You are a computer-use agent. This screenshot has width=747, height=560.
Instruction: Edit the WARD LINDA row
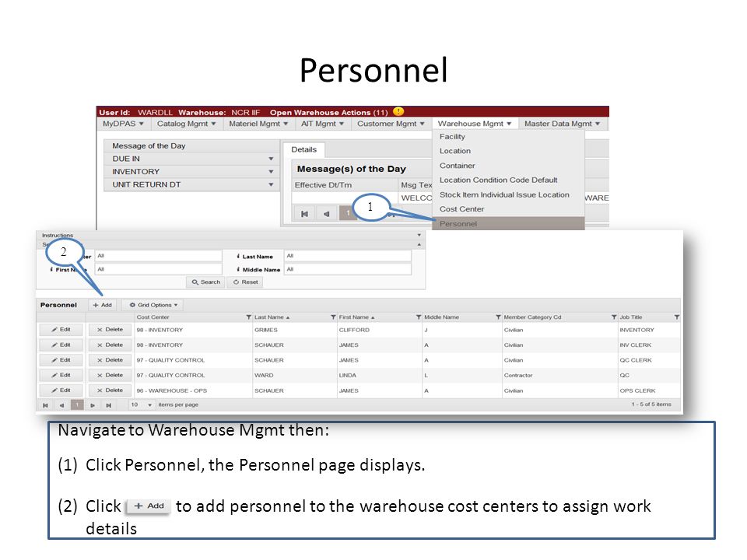pyautogui.click(x=61, y=375)
